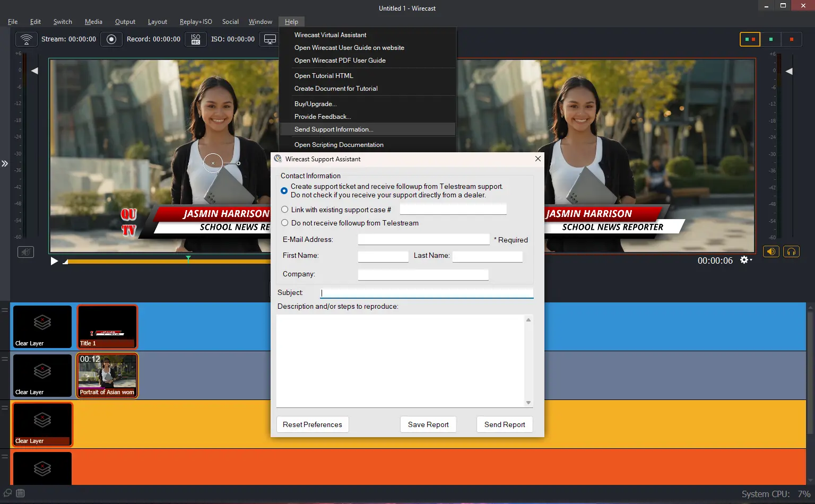Select Do not receive followup radio
Screen dimensions: 815x504
point(285,223)
